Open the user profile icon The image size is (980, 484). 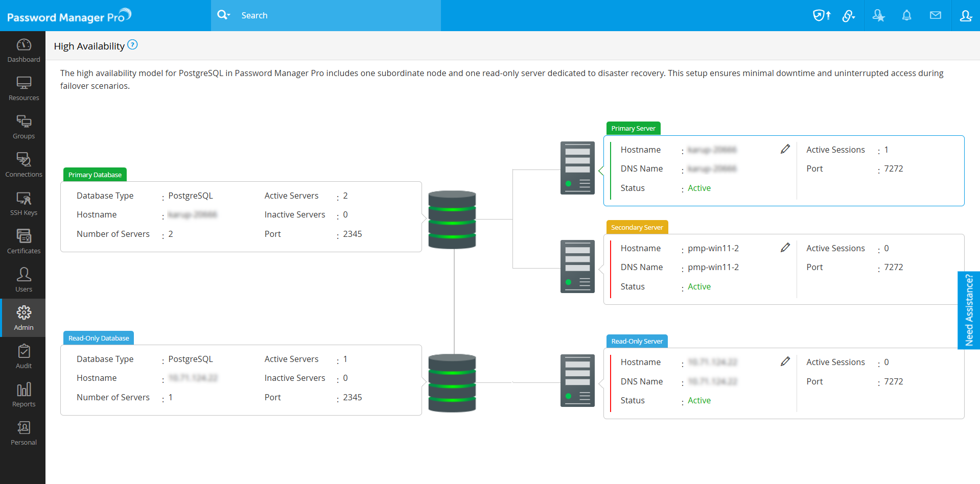965,15
